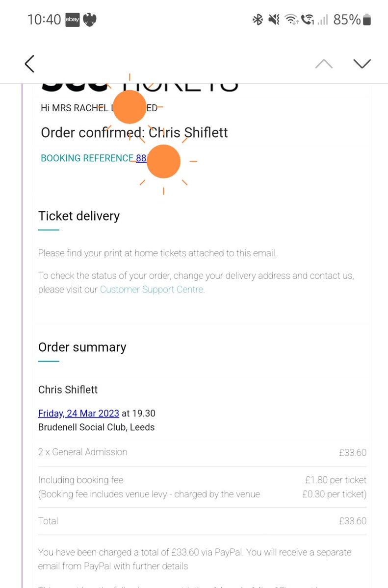The height and width of the screenshot is (588, 388).
Task: Tap the Wi-Fi status icon
Action: point(292,20)
